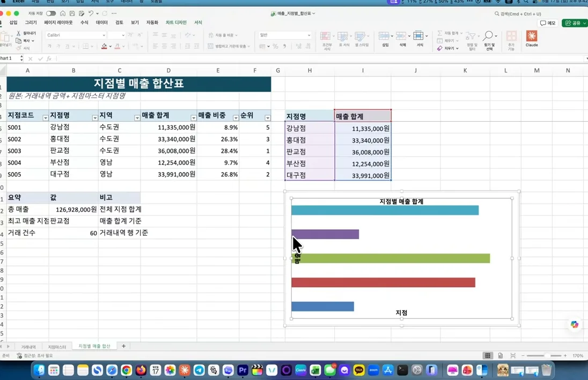Open 정렬 및 필터 sort and filter

[471, 36]
